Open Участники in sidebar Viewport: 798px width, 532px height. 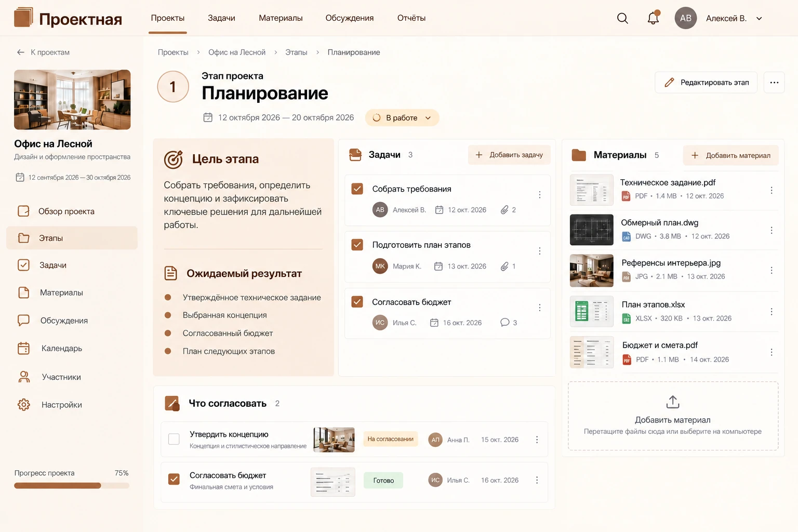72,377
